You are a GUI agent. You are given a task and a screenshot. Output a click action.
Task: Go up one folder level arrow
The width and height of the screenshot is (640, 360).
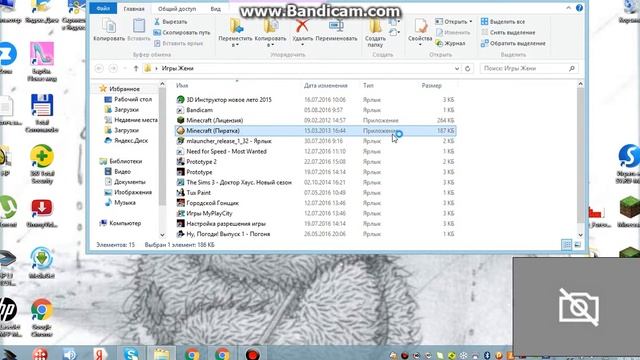coord(136,69)
